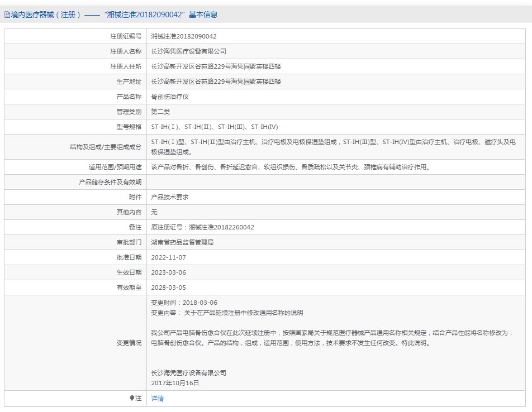
Task: Click the date 2017年10月16日
Action: tap(175, 383)
